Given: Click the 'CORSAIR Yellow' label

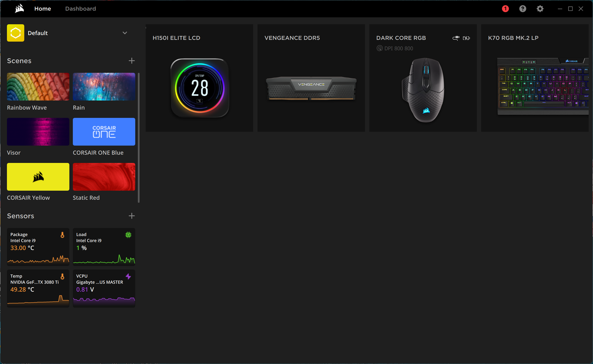Looking at the screenshot, I should (x=29, y=198).
